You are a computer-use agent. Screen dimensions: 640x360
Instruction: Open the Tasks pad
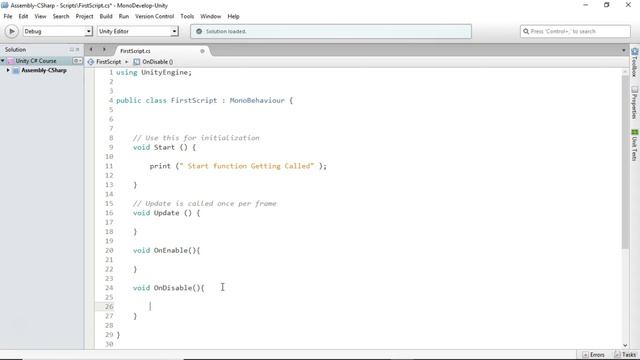tap(625, 355)
